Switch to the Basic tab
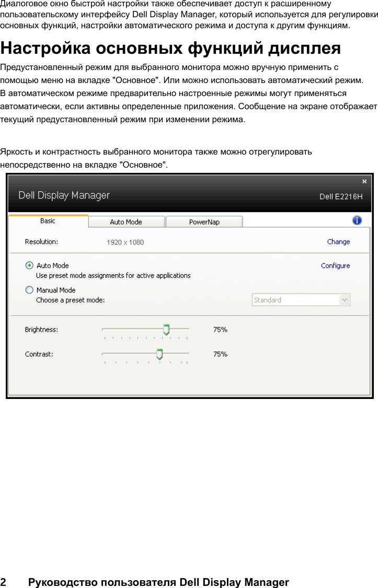This screenshot has height=588, width=378. coord(48,221)
